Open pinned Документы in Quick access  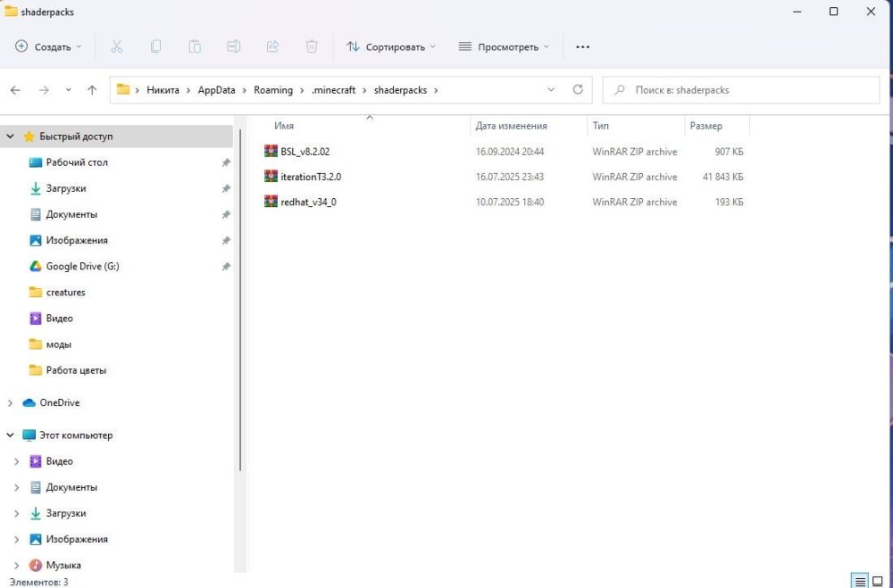71,215
